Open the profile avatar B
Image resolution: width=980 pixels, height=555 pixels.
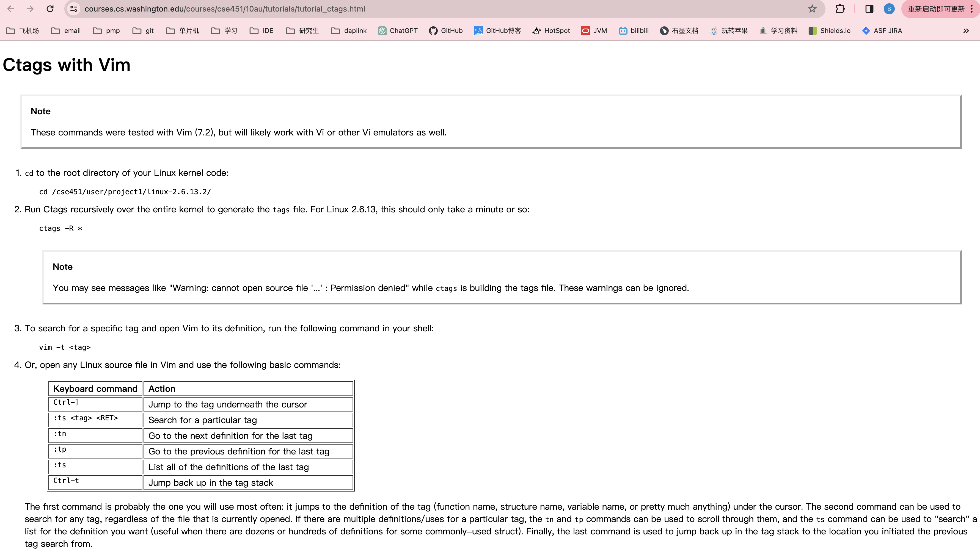click(889, 9)
